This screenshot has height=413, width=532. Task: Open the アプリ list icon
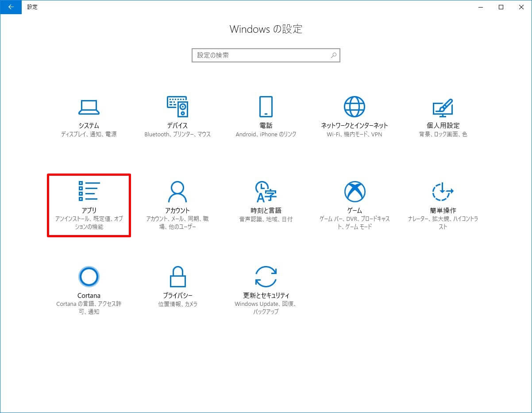(x=89, y=191)
